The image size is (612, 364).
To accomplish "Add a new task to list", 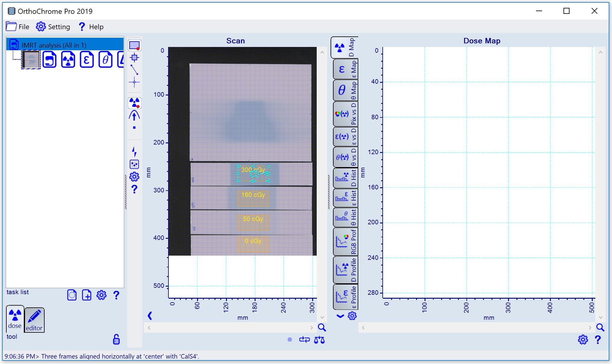I will click(86, 295).
